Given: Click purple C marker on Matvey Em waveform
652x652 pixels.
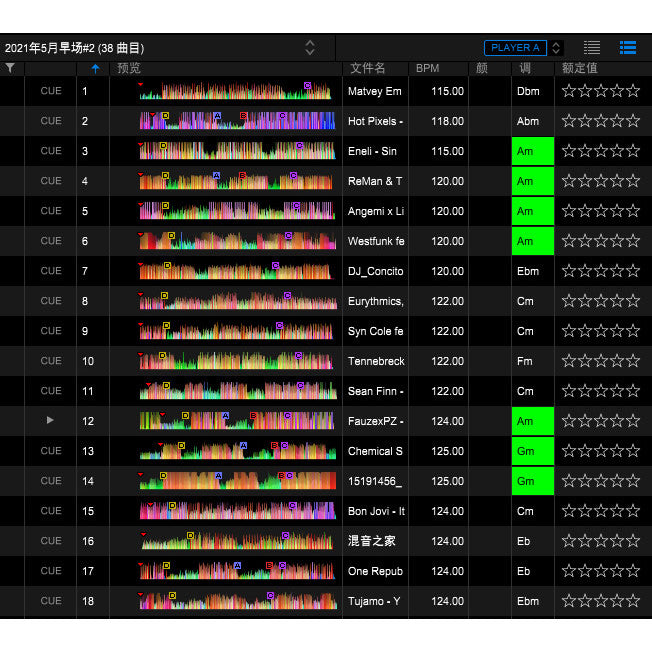Looking at the screenshot, I should click(307, 85).
